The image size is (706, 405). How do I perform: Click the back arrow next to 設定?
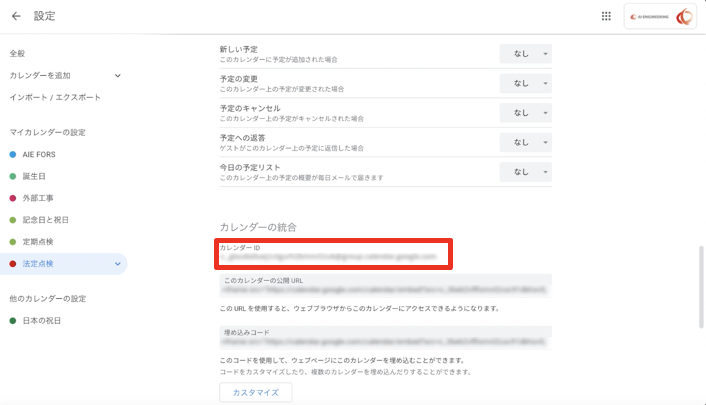tap(16, 16)
